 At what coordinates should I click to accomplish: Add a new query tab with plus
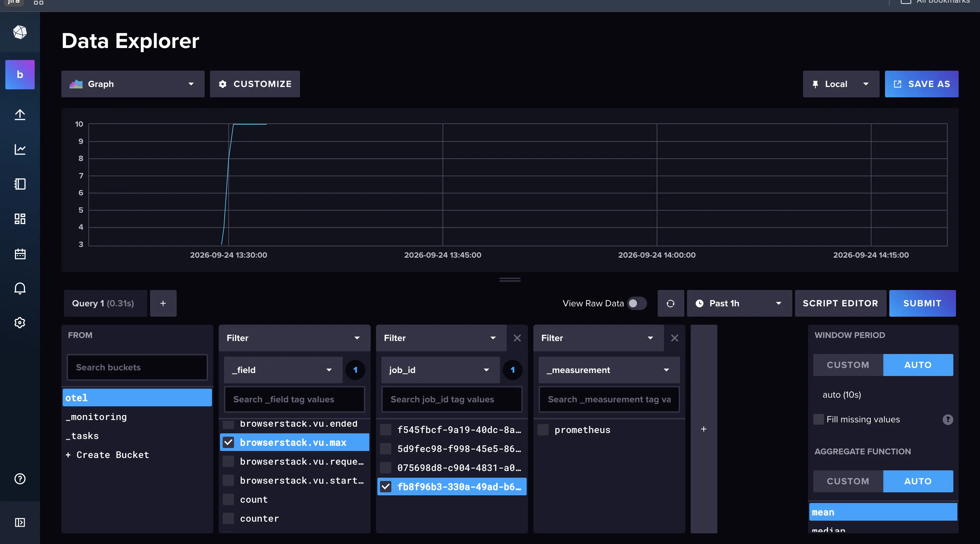(163, 304)
